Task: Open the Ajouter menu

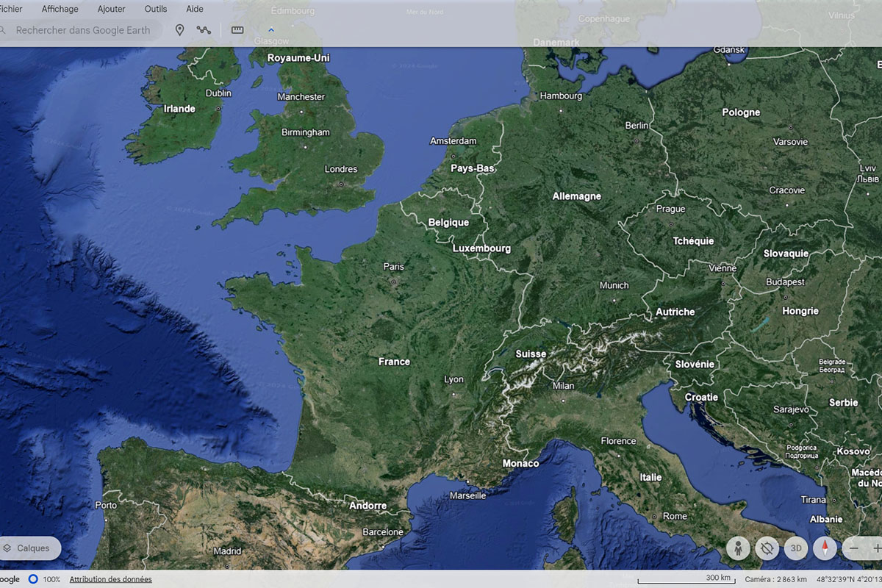Action: (111, 9)
